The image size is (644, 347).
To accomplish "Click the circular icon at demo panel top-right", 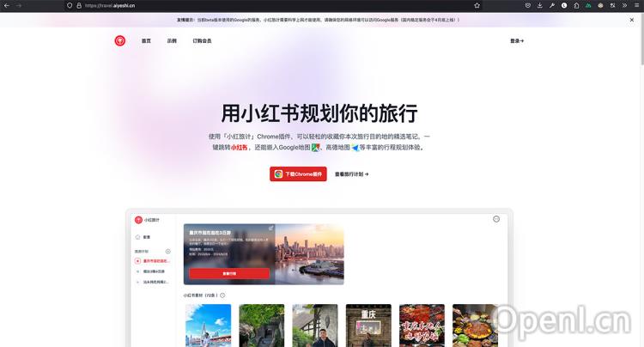I will [x=496, y=219].
